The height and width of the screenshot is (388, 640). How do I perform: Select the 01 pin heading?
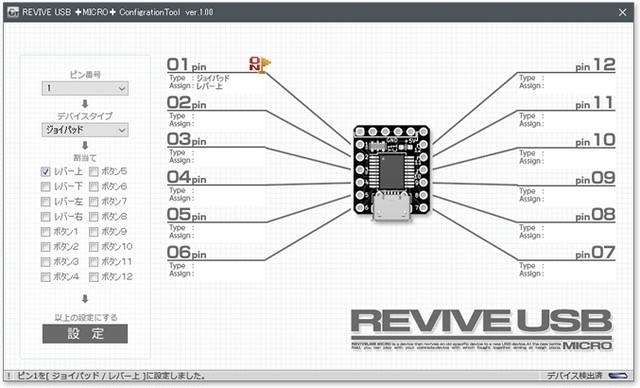pyautogui.click(x=187, y=64)
